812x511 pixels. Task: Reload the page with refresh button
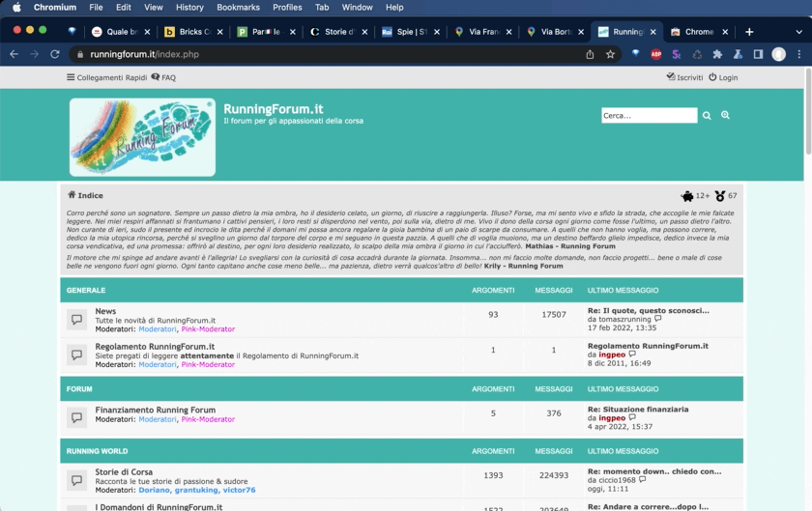click(x=55, y=54)
